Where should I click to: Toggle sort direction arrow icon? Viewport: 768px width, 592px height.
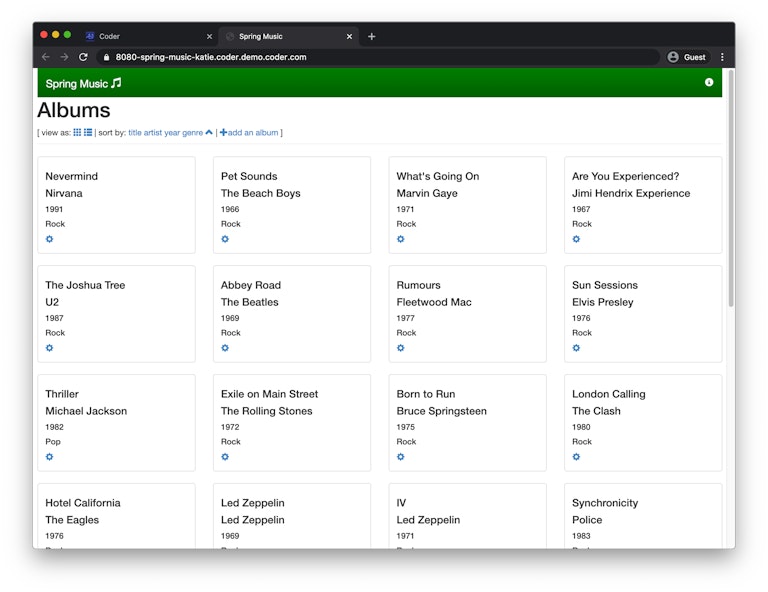pos(209,132)
